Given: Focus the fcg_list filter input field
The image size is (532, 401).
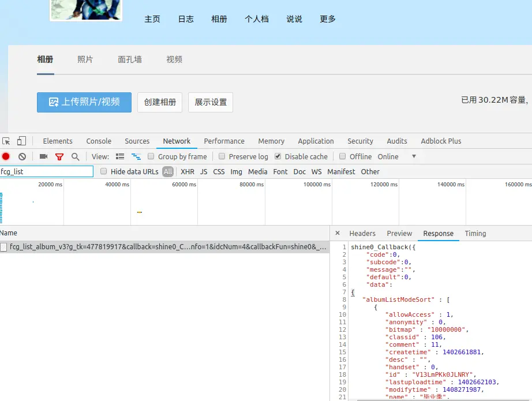Looking at the screenshot, I should tap(47, 171).
